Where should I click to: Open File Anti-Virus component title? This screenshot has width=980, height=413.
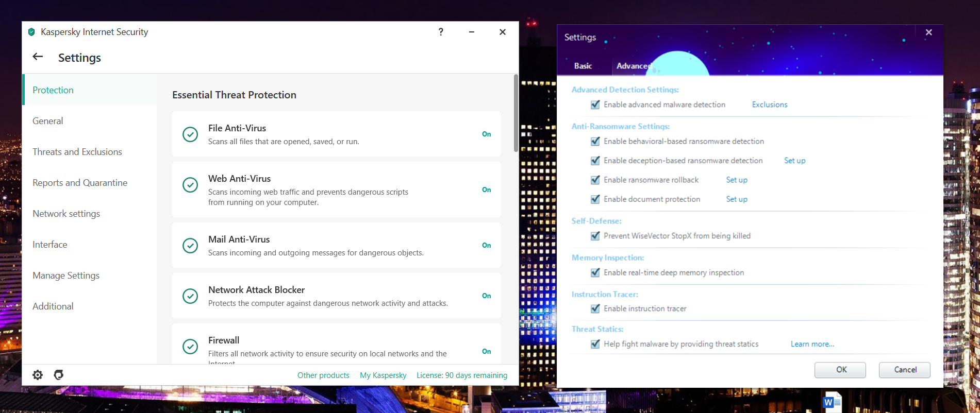click(x=237, y=128)
